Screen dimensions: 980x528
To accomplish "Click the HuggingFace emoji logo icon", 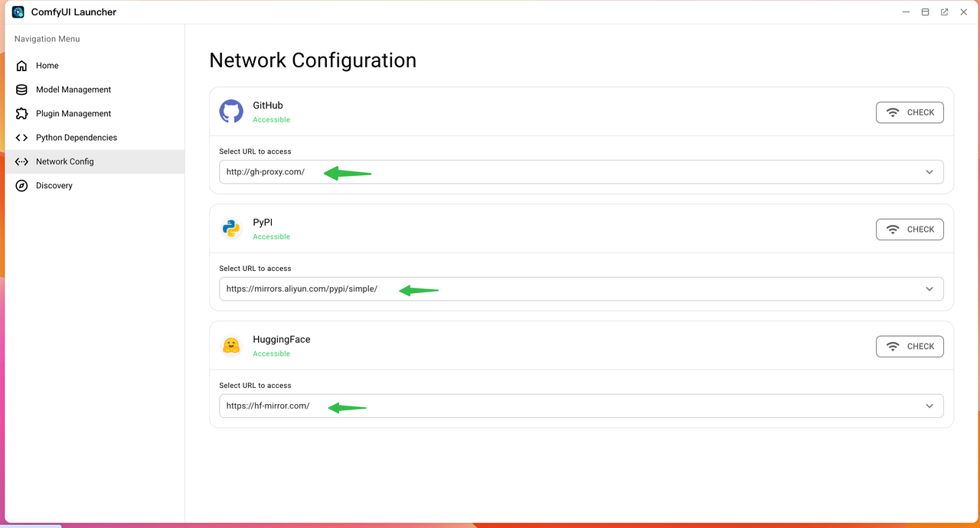I will click(x=231, y=346).
